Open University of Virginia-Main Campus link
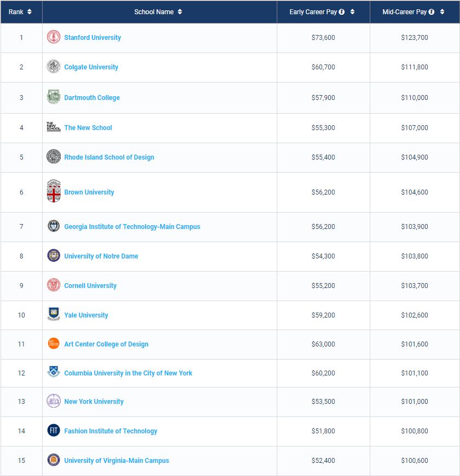This screenshot has width=460, height=476. (117, 461)
